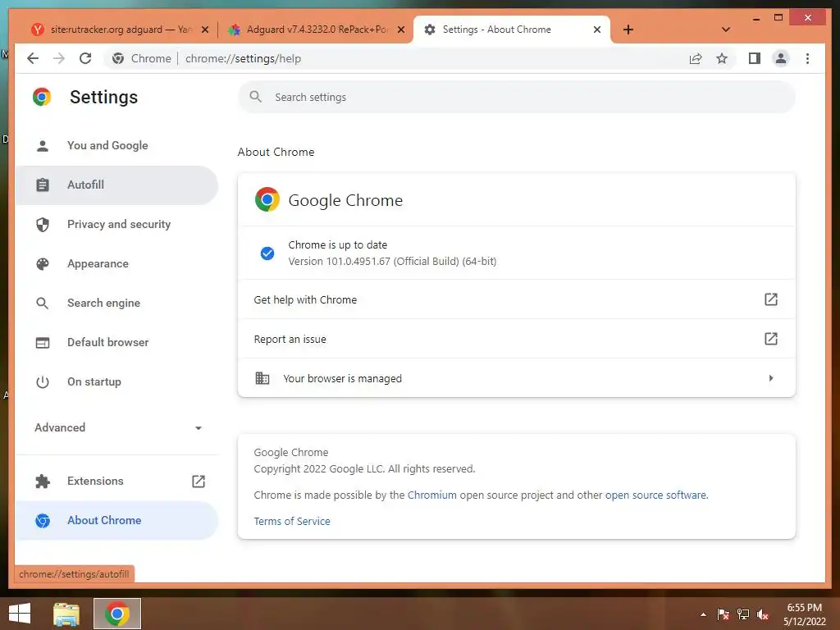This screenshot has width=840, height=630.
Task: Click the blue checkmark up-to-date icon
Action: point(267,253)
